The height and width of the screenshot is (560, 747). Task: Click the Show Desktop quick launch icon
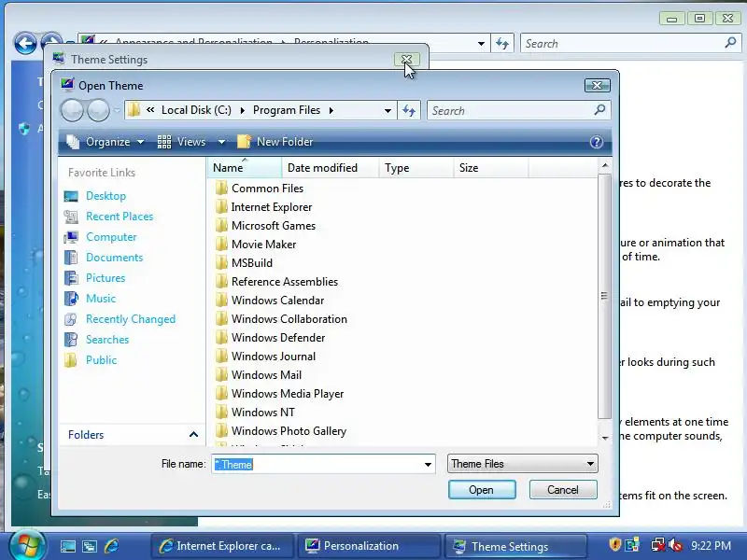coord(67,546)
